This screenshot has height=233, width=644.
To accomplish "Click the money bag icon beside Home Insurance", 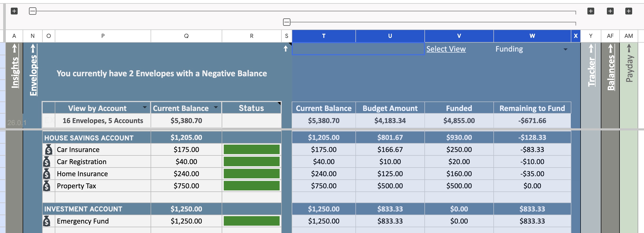I will tap(47, 174).
